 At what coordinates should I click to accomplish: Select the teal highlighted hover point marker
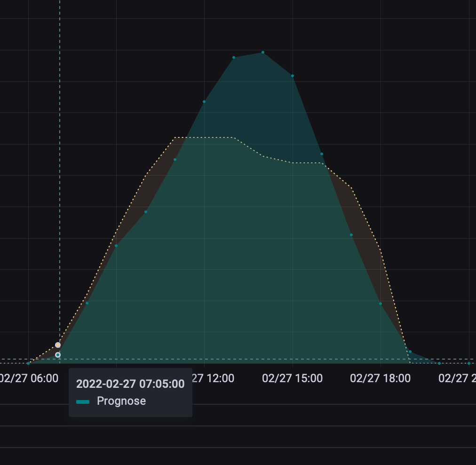(x=58, y=355)
